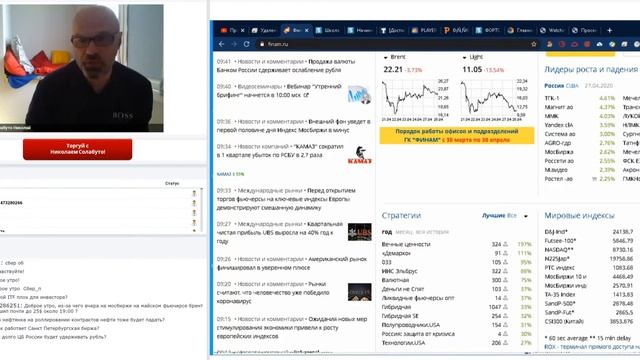Click the browser forward arrow

pos(234,44)
